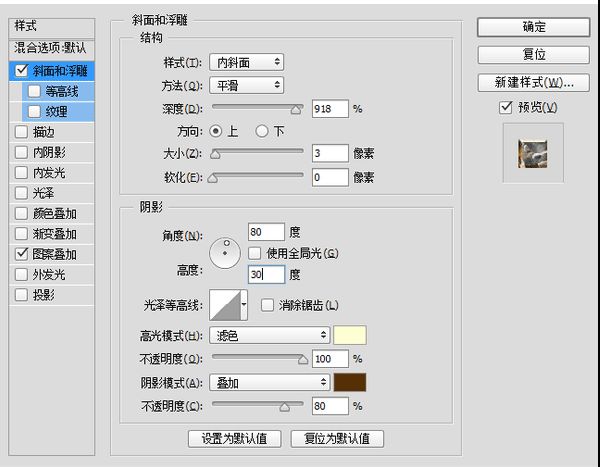
Task: Select 图案叠加 style entry label
Action: click(x=54, y=254)
